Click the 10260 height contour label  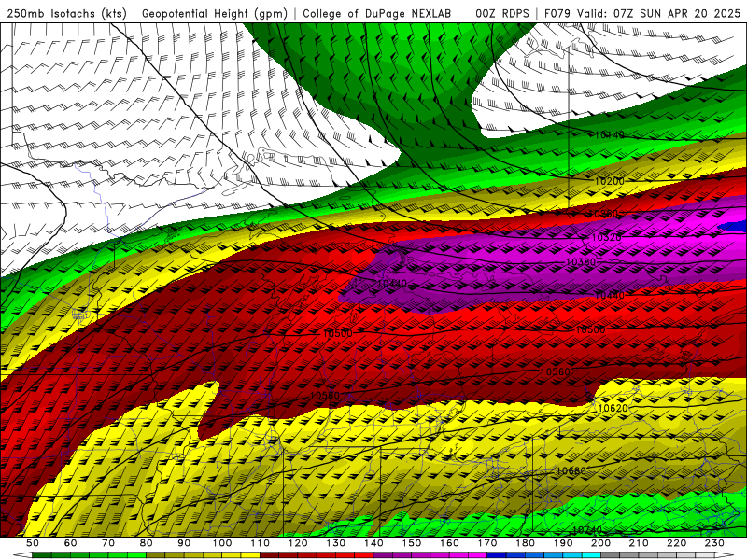pyautogui.click(x=603, y=215)
